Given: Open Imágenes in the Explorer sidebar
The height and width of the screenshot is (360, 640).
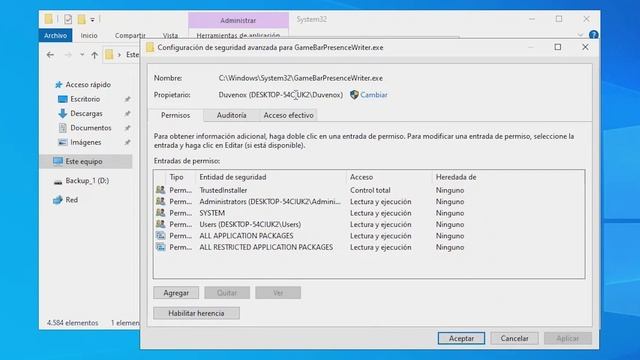Looking at the screenshot, I should [x=86, y=142].
